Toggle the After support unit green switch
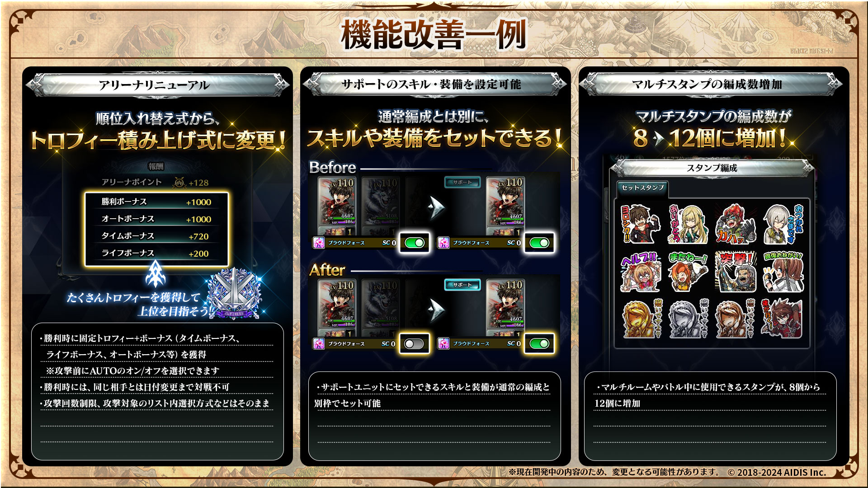Viewport: 868px width, 488px height. pyautogui.click(x=539, y=344)
